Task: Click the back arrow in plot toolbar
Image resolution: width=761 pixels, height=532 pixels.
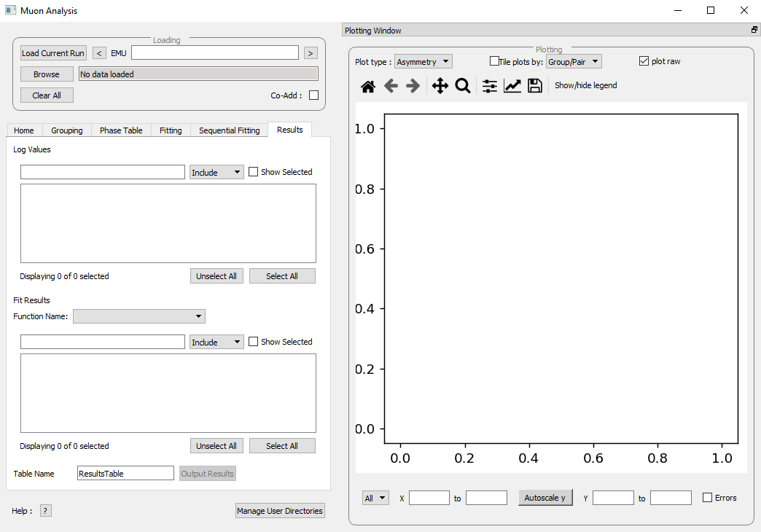Action: click(391, 86)
